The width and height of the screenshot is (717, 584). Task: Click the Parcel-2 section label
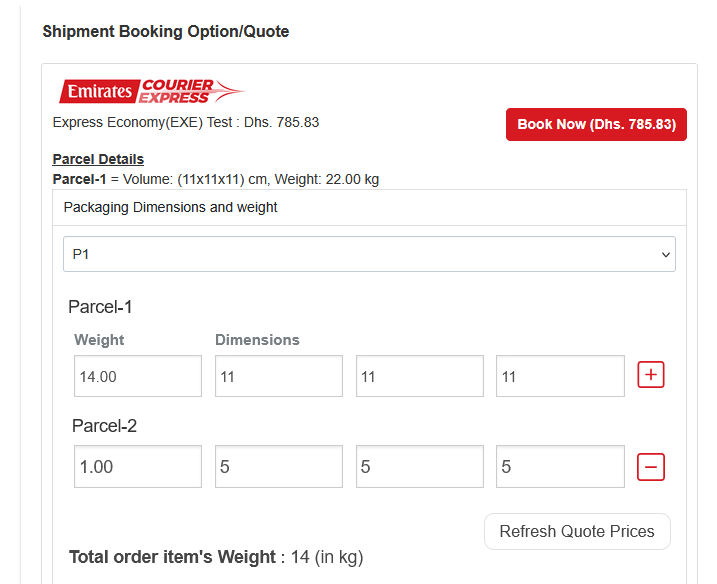(x=104, y=426)
